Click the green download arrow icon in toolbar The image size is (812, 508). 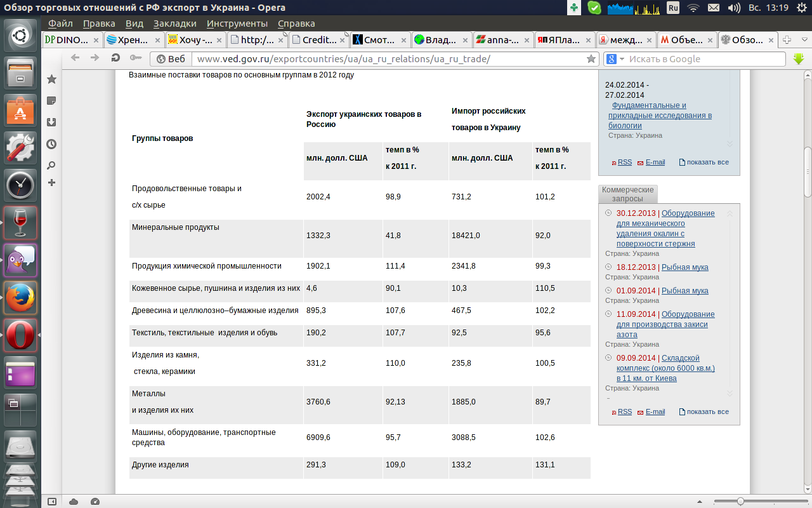coord(798,58)
